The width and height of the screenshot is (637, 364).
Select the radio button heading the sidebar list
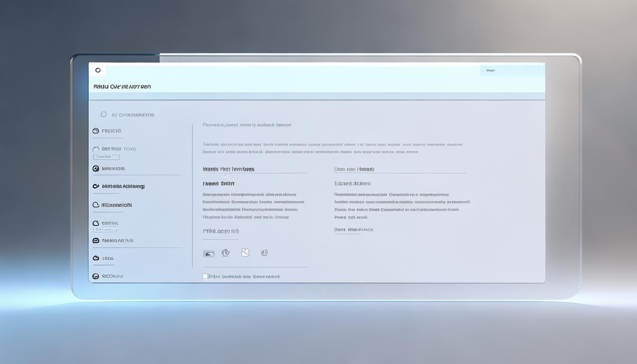[104, 114]
